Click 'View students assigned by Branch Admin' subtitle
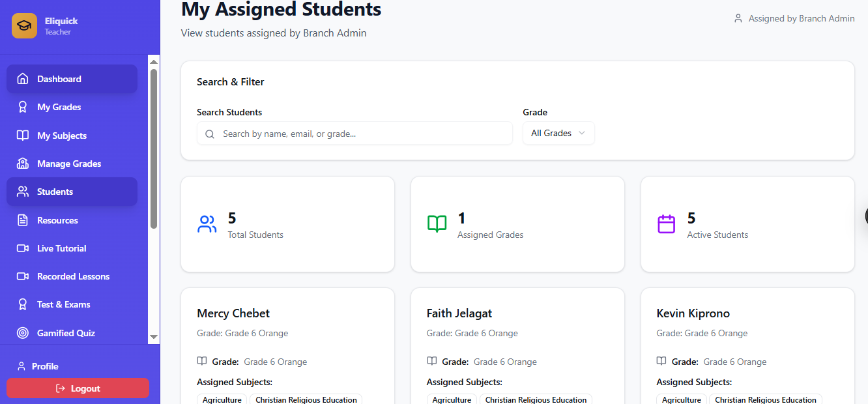 (274, 33)
